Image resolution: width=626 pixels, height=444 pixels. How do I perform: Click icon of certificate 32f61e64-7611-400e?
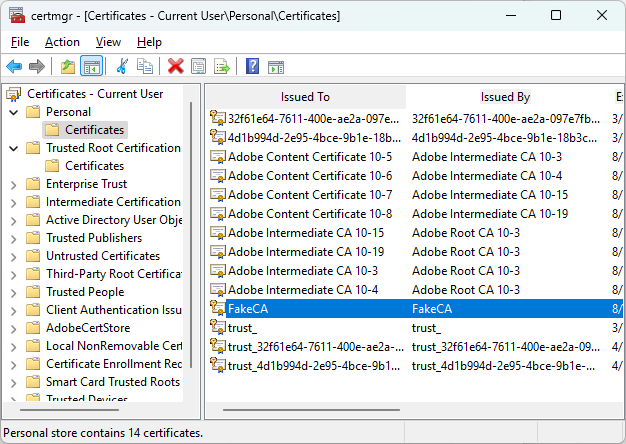(x=218, y=118)
